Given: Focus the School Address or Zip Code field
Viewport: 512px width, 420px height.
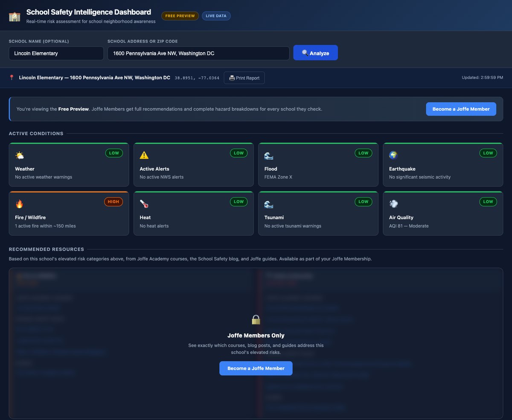Looking at the screenshot, I should tap(198, 53).
